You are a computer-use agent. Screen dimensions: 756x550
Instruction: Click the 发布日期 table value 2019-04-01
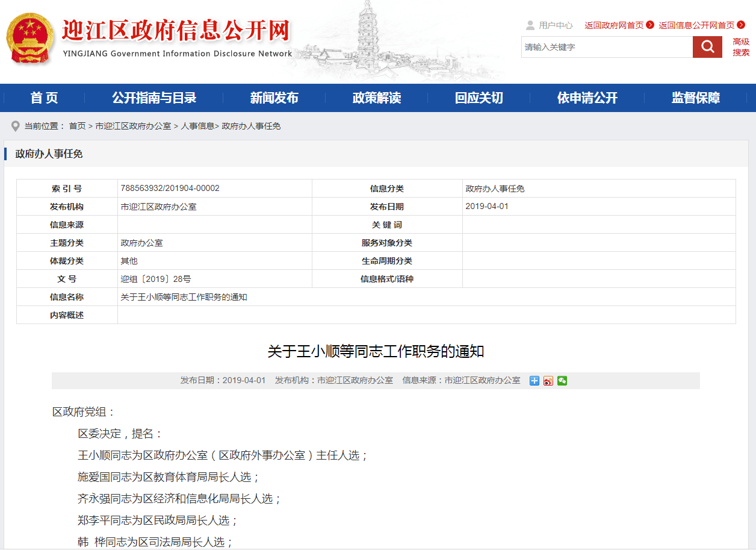(487, 207)
